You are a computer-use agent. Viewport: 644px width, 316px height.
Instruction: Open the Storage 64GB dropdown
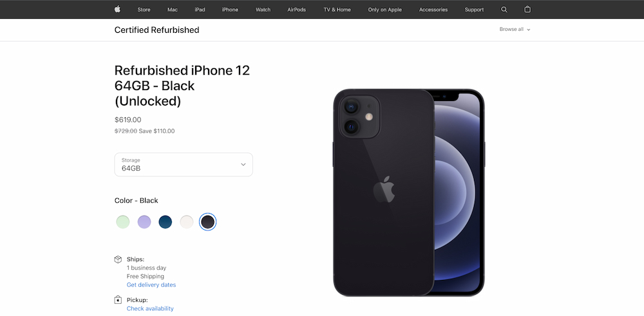tap(184, 165)
